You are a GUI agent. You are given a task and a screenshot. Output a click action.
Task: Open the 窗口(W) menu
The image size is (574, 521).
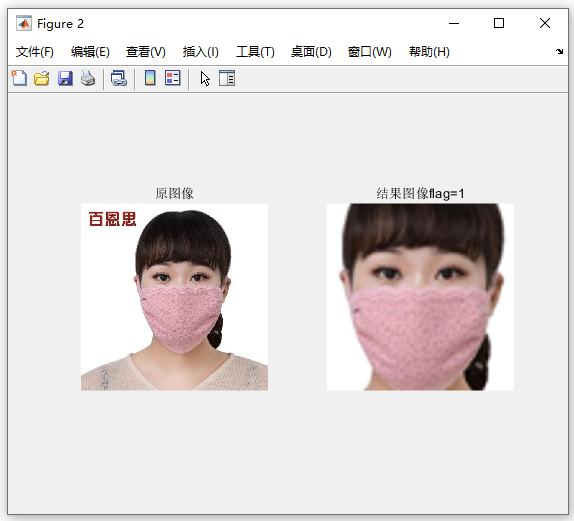coord(370,52)
